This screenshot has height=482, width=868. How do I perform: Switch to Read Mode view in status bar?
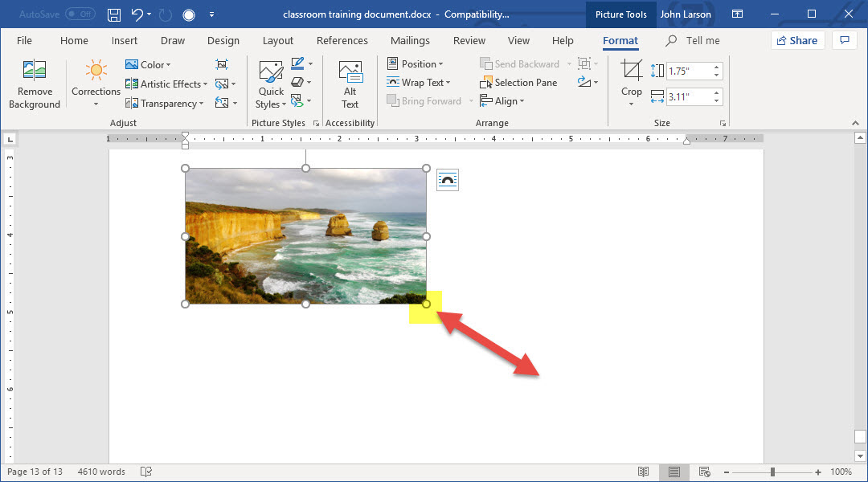[643, 472]
